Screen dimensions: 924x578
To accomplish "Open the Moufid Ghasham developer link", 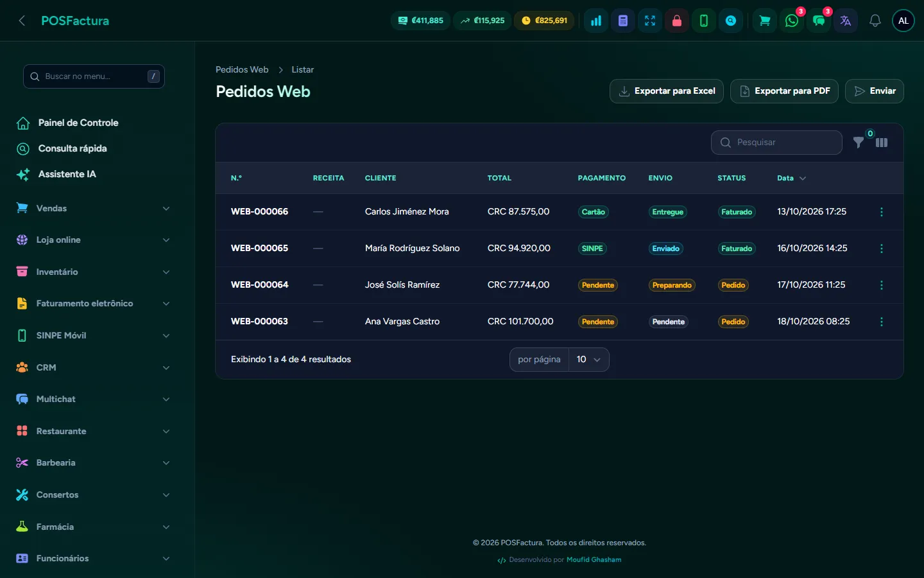I will pos(594,560).
